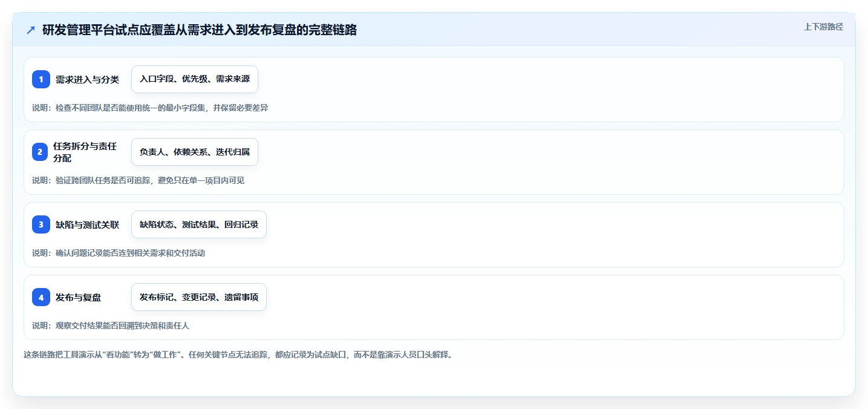The image size is (868, 409).
Task: Select the 缺陷与测试关联 step title
Action: pos(87,224)
